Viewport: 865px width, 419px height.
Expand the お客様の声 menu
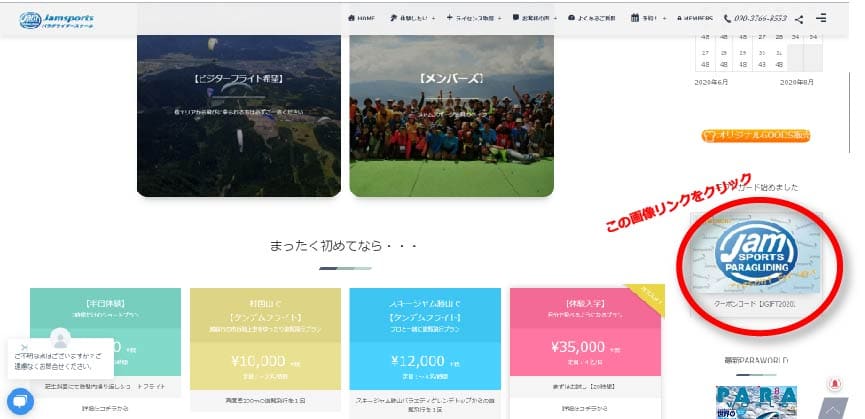[x=534, y=18]
